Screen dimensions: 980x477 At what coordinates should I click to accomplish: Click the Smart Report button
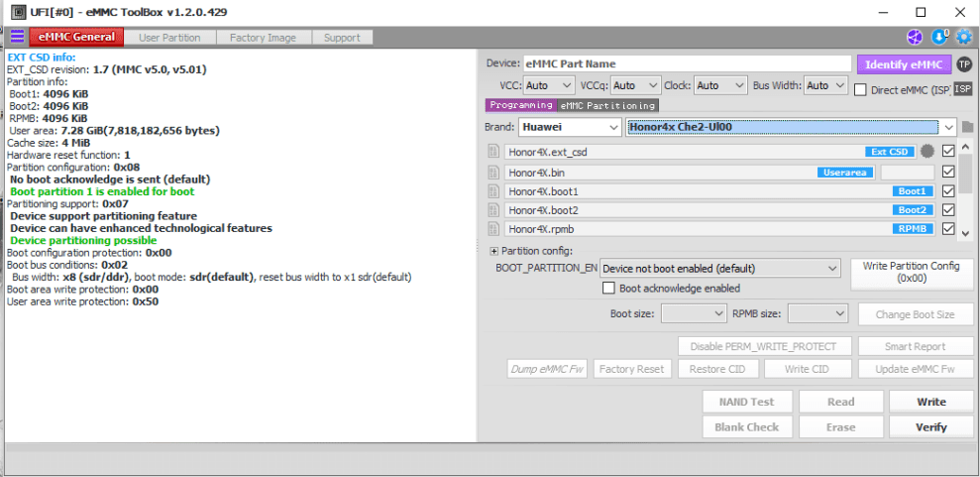click(x=915, y=346)
